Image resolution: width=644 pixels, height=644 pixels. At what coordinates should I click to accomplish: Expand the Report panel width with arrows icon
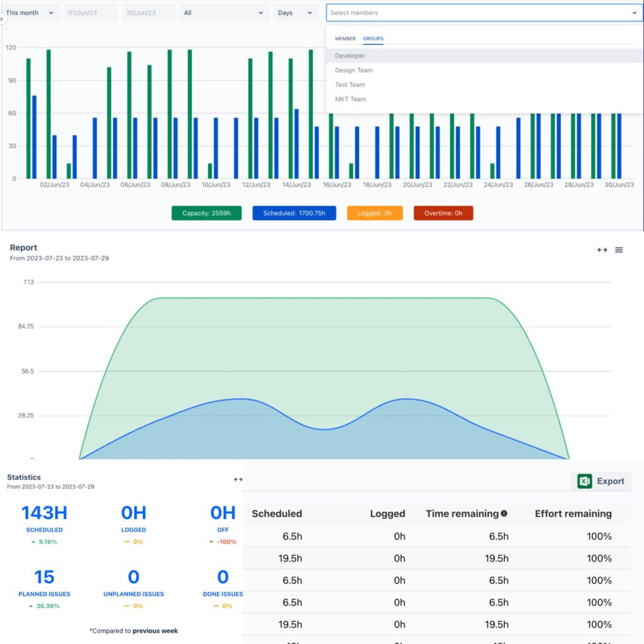602,250
